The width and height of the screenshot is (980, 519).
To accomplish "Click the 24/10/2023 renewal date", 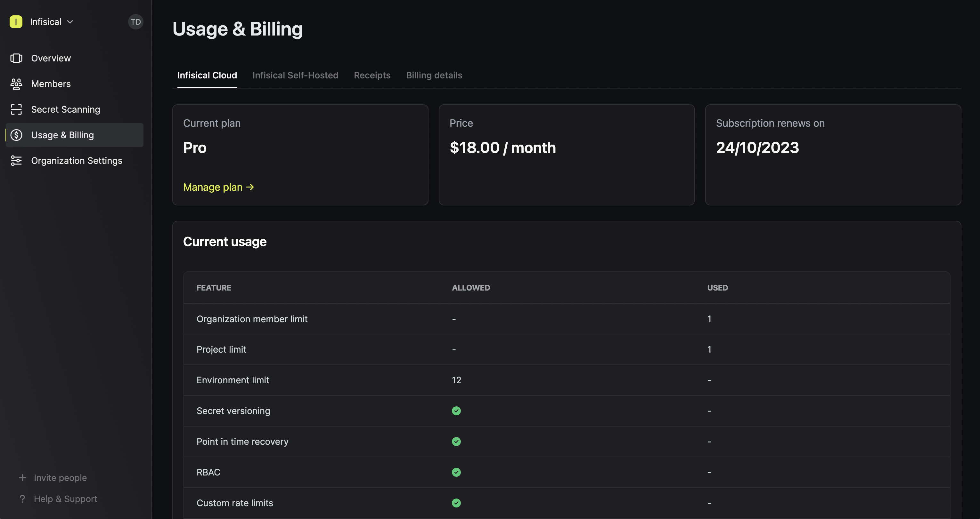I will click(757, 148).
